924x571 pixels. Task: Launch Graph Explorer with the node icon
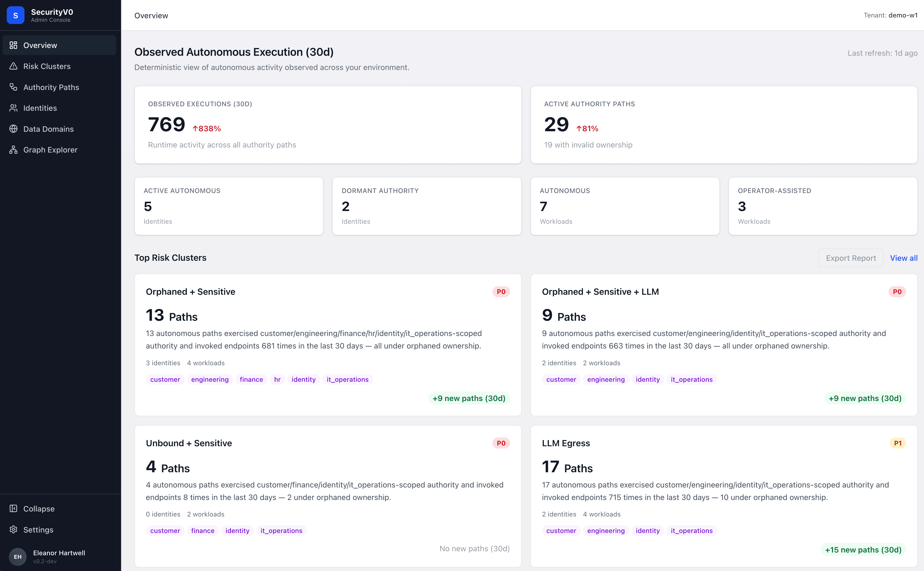pyautogui.click(x=13, y=149)
